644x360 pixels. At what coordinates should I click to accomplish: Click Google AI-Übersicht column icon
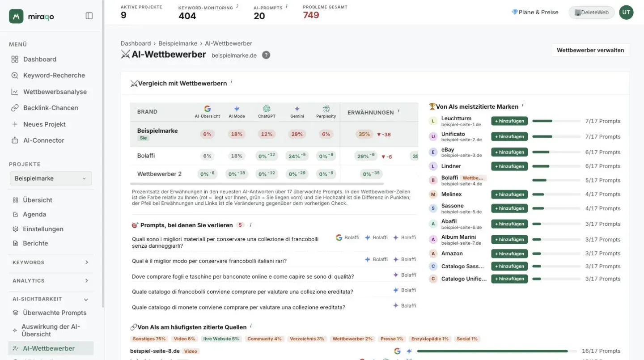207,109
